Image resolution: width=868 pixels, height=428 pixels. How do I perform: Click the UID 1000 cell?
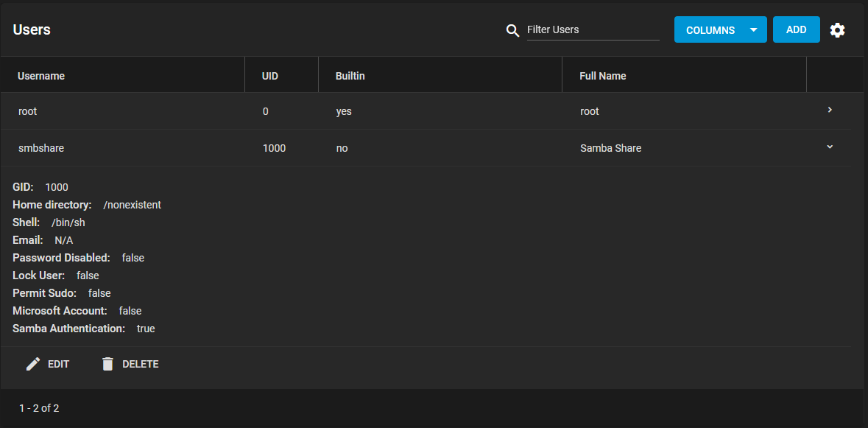[x=274, y=148]
